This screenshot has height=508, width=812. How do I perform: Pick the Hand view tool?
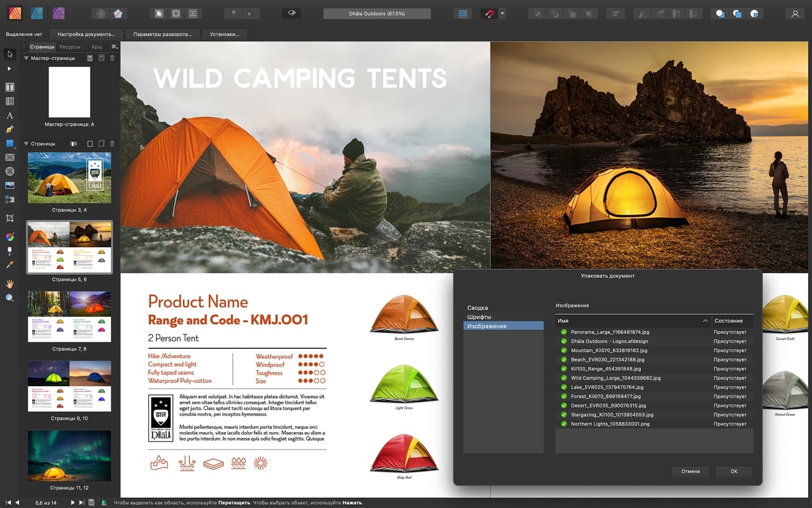click(9, 284)
